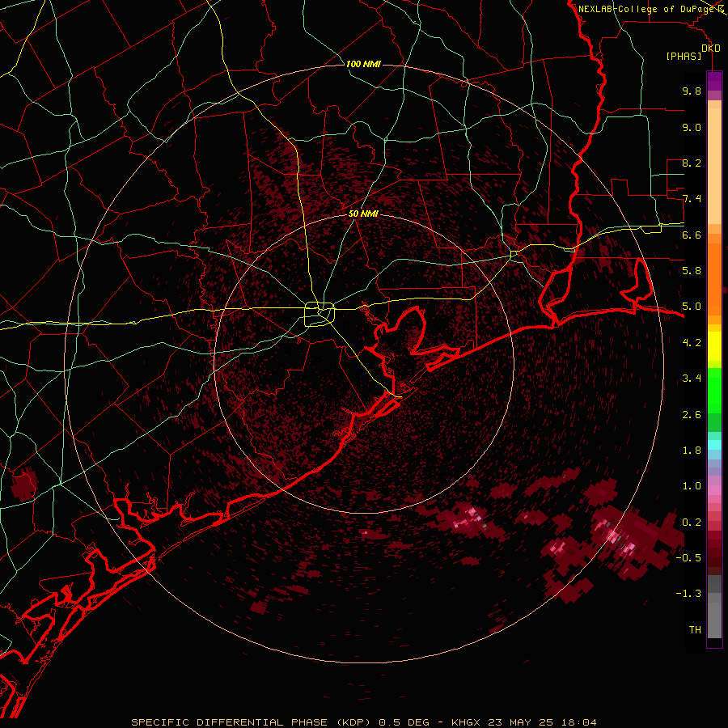Click the 5.0 scale value
The image size is (728, 728).
point(692,307)
